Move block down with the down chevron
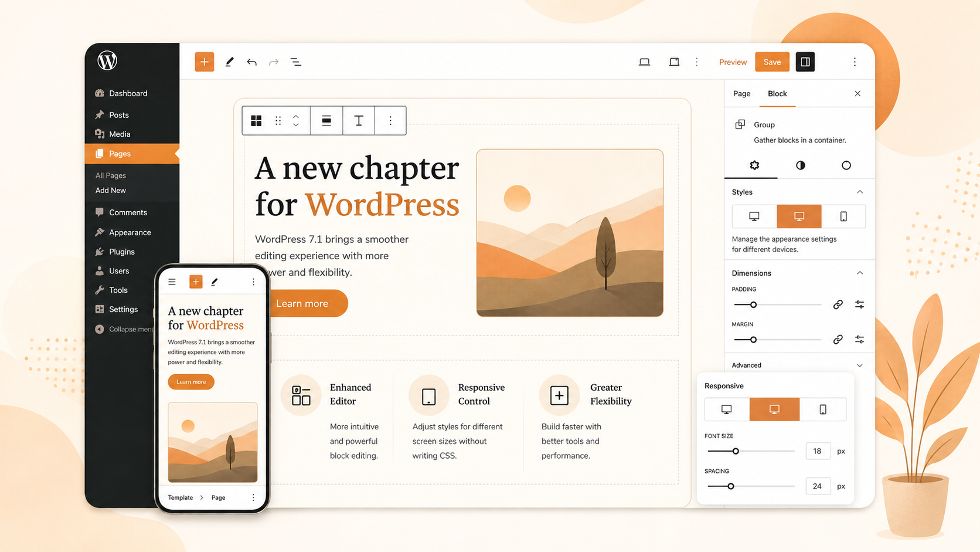980x552 pixels. click(x=296, y=125)
